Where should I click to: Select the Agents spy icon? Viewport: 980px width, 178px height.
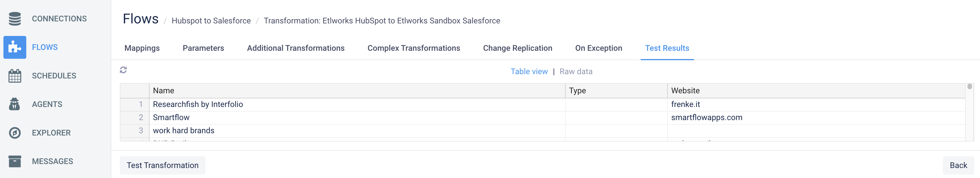coord(15,104)
